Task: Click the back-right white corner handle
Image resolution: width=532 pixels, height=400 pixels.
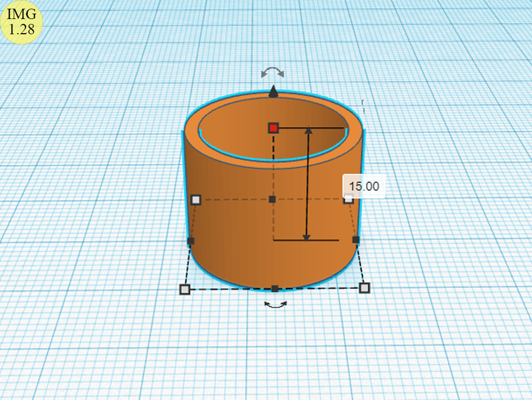Action: (349, 199)
